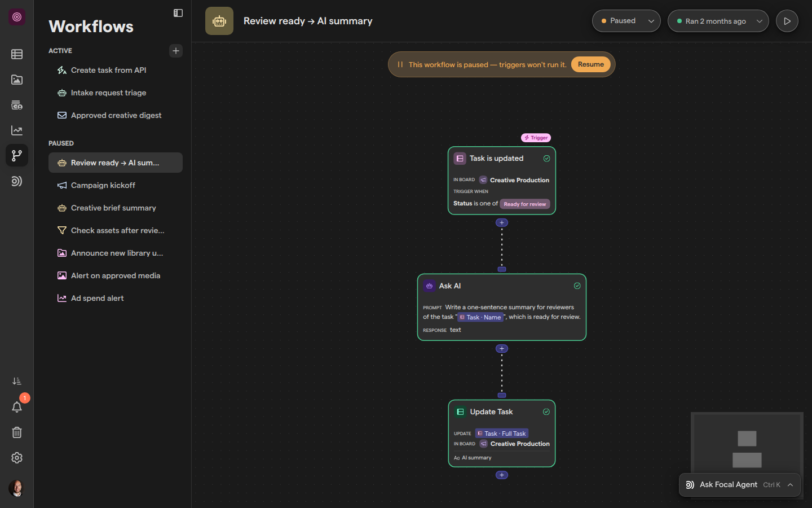Image resolution: width=812 pixels, height=508 pixels.
Task: Select the Update Task node
Action: [502, 433]
